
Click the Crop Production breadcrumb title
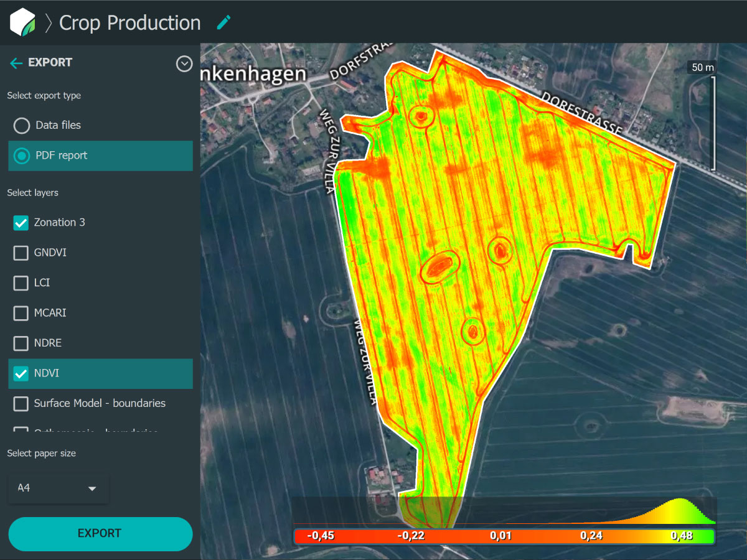point(129,23)
